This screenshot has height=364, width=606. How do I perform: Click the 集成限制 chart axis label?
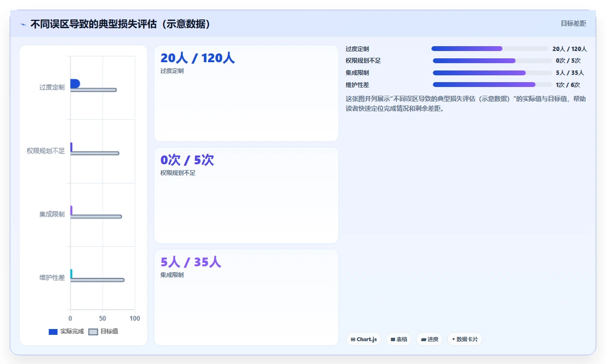(52, 214)
